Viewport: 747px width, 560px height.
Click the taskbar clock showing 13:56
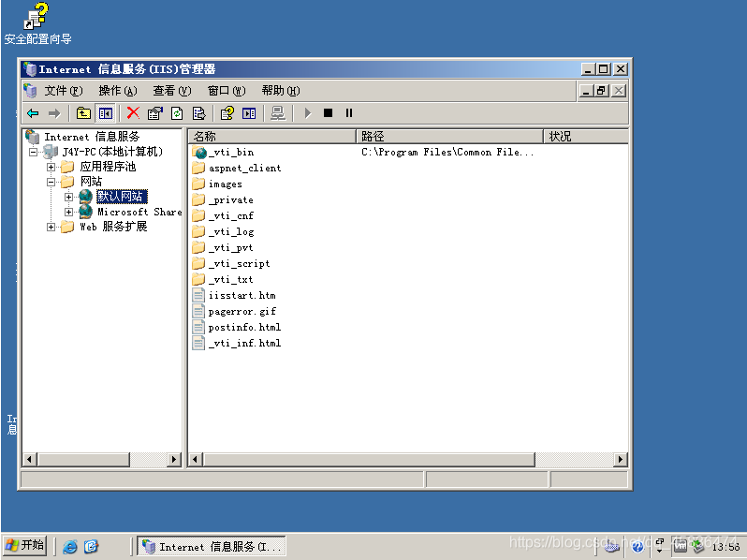click(x=725, y=547)
